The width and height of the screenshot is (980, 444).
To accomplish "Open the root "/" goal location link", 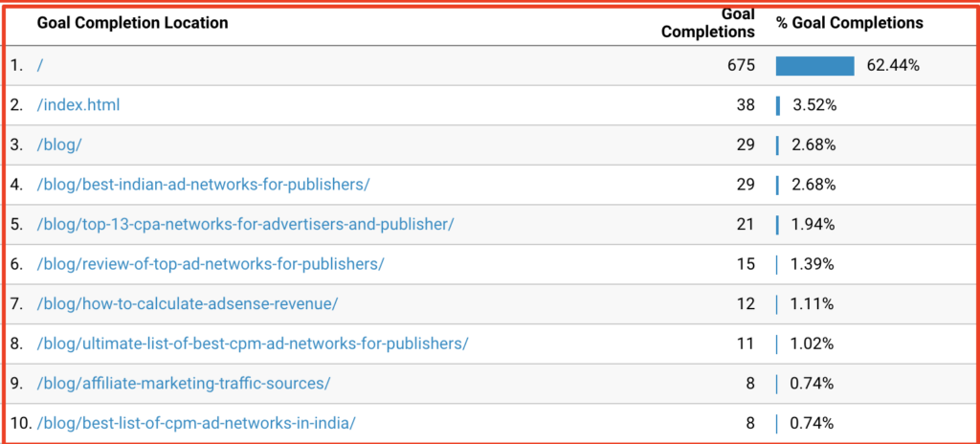I will coord(40,66).
